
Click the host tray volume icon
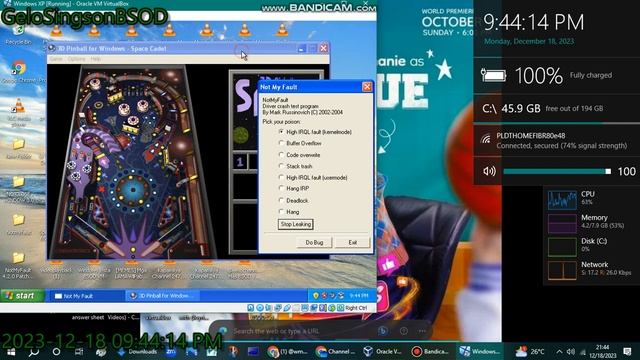(x=571, y=351)
